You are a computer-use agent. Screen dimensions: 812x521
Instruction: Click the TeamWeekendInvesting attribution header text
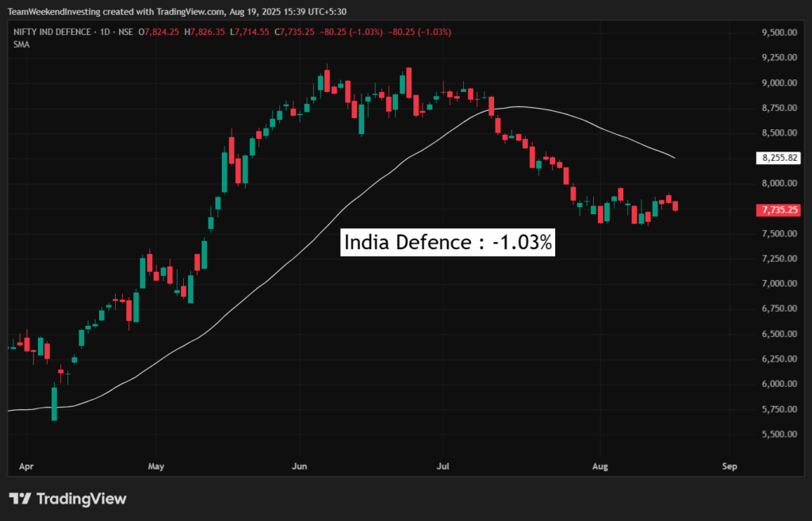click(177, 11)
